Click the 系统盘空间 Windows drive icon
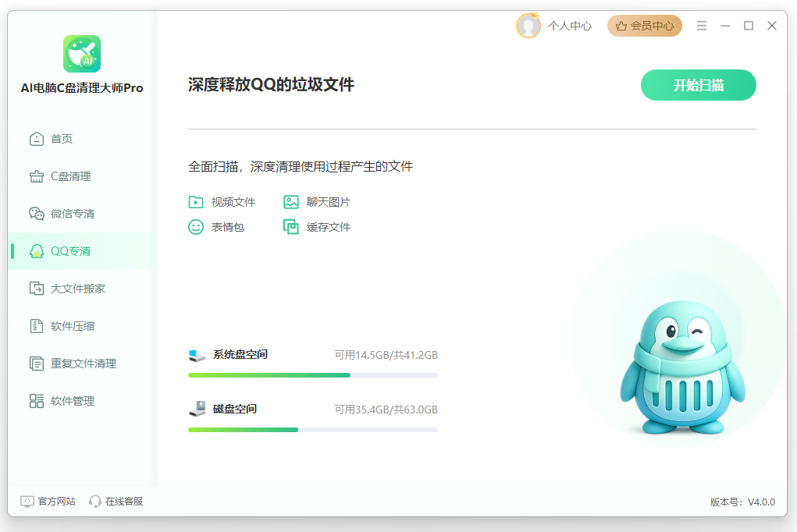The width and height of the screenshot is (797, 532). 197,355
